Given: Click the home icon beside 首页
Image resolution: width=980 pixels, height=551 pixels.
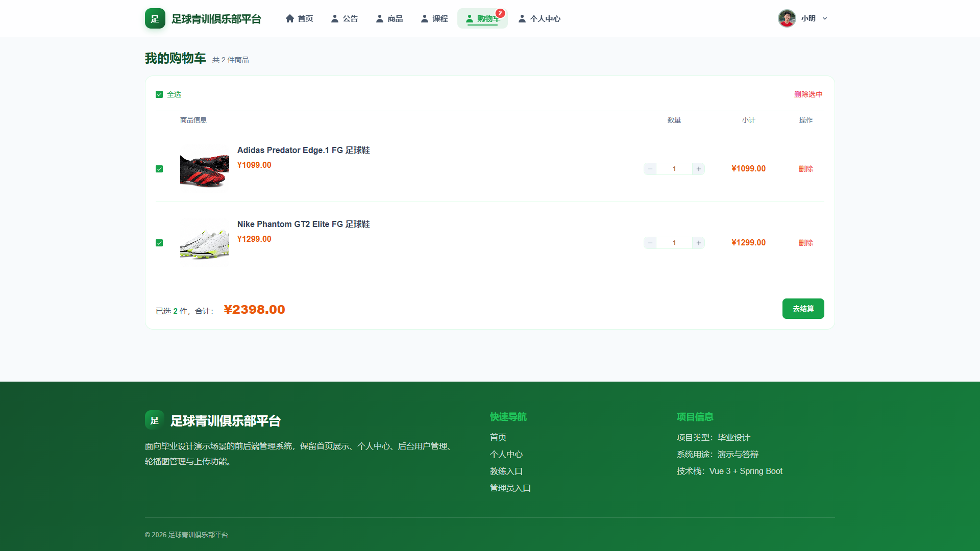Looking at the screenshot, I should (x=290, y=18).
